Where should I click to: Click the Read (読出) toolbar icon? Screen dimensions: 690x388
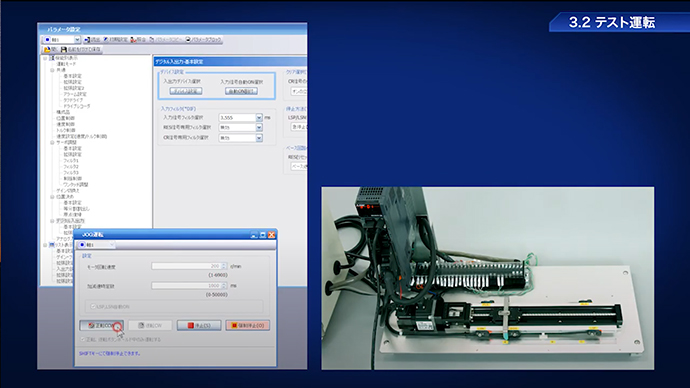click(87, 40)
